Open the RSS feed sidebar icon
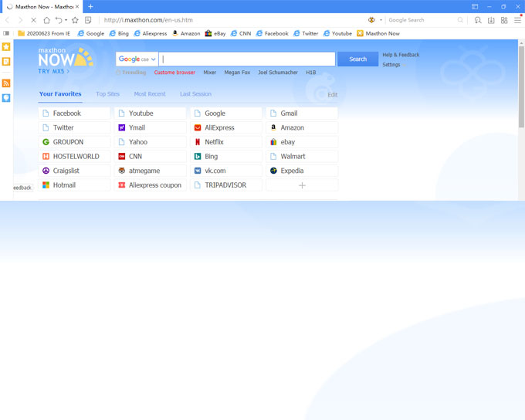 [6, 83]
